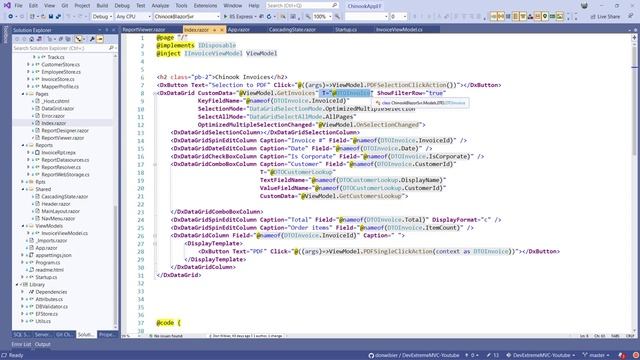
Task: Click the location pin icon in toolbar
Action: (x=545, y=16)
